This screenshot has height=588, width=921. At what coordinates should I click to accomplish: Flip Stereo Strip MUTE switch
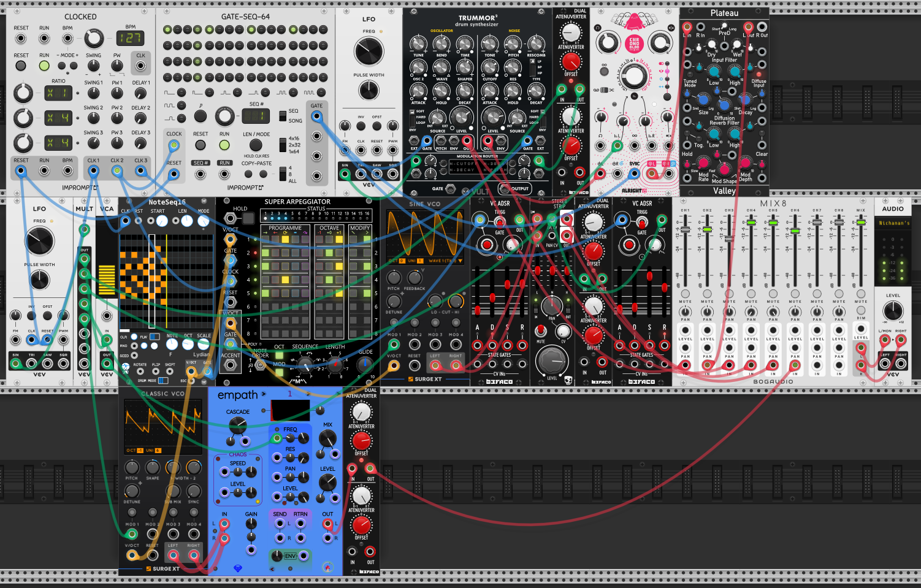540,330
